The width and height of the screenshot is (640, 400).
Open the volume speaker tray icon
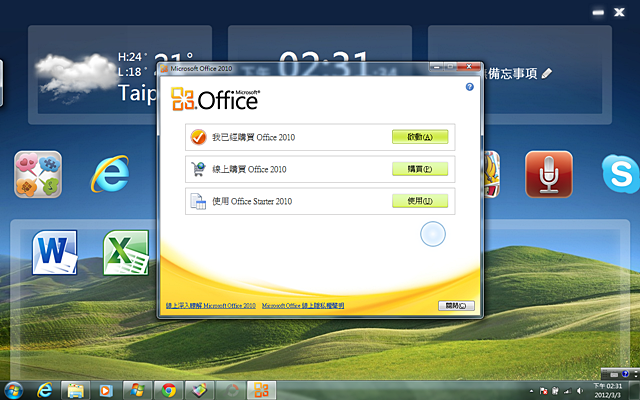(580, 391)
